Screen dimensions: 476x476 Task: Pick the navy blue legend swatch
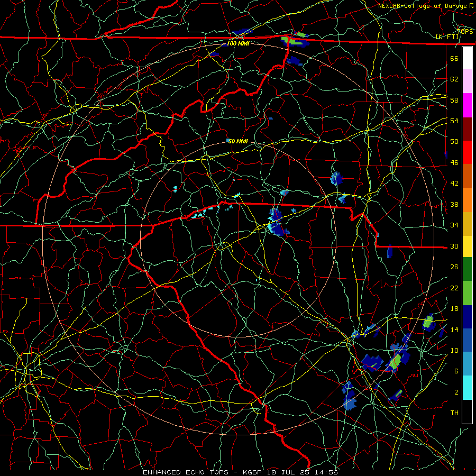pos(467,317)
